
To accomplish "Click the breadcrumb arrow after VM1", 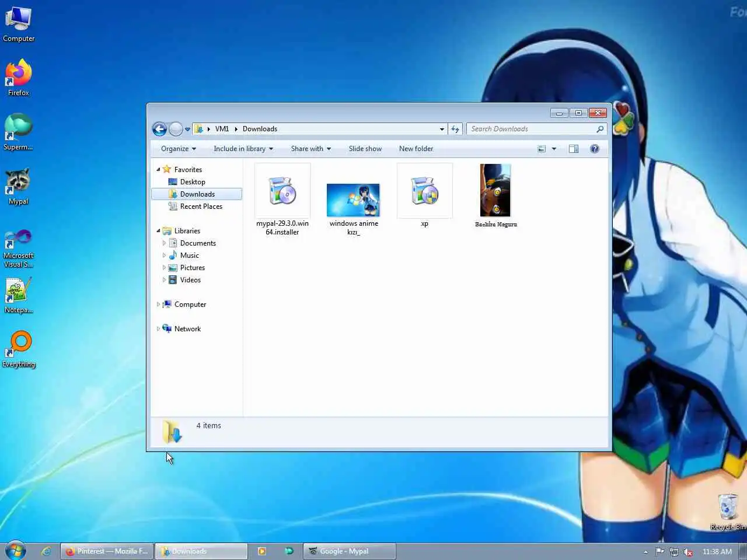I will (236, 129).
